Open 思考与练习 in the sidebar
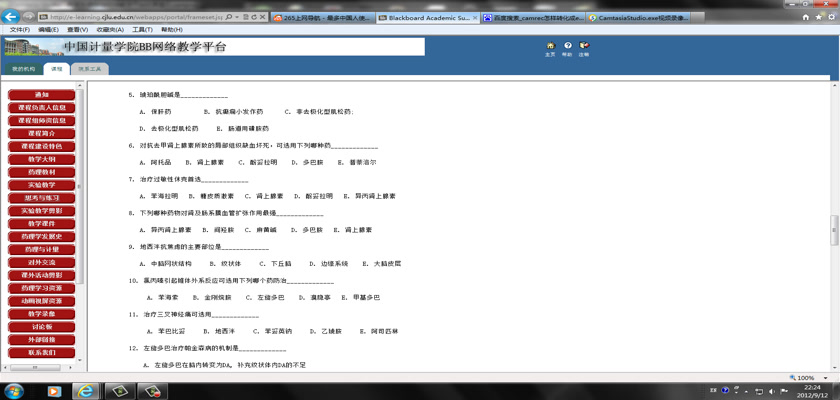This screenshot has width=840, height=400. [x=41, y=198]
